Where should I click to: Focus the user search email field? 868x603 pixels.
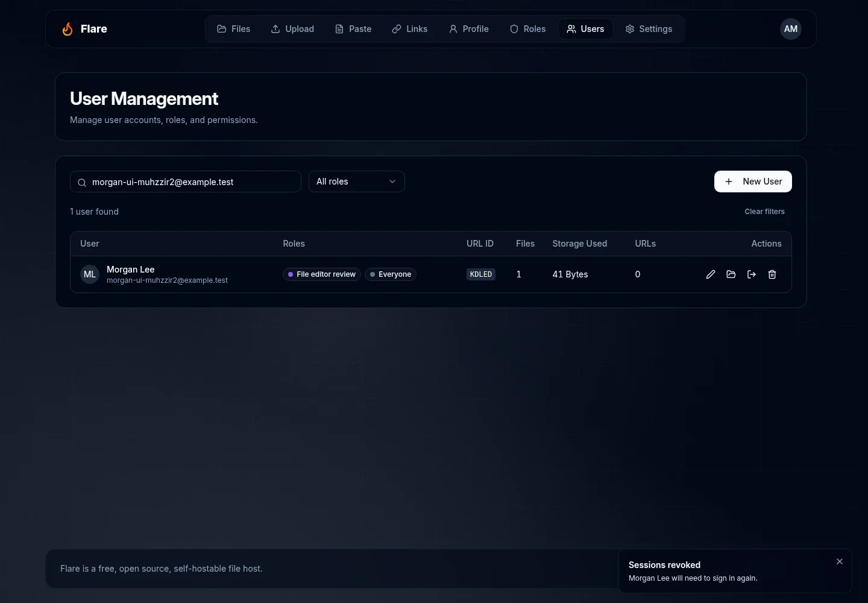(x=186, y=182)
